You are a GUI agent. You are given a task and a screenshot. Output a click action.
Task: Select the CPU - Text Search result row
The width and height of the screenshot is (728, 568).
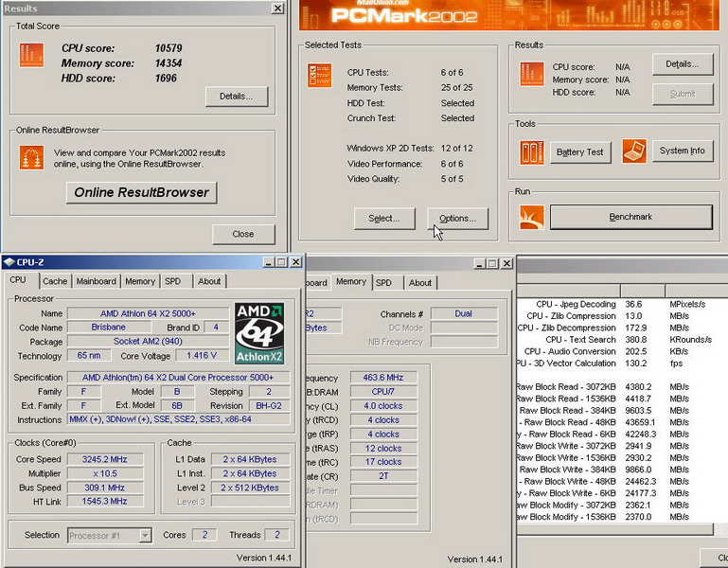pos(622,340)
